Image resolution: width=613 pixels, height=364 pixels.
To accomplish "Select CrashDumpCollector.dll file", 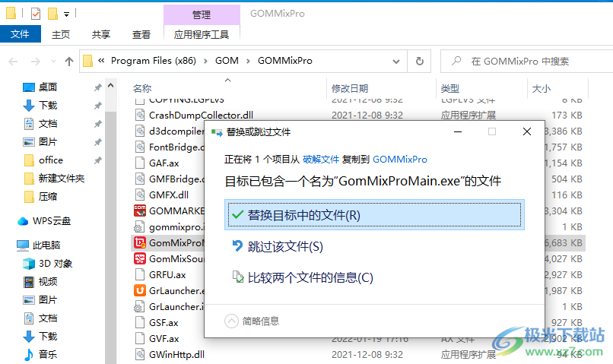I will pyautogui.click(x=201, y=116).
